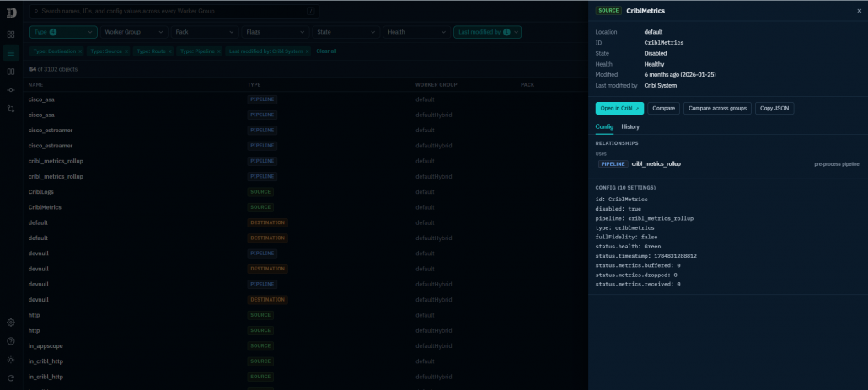This screenshot has width=868, height=390.
Task: Click the Copy JSON button
Action: pos(774,109)
